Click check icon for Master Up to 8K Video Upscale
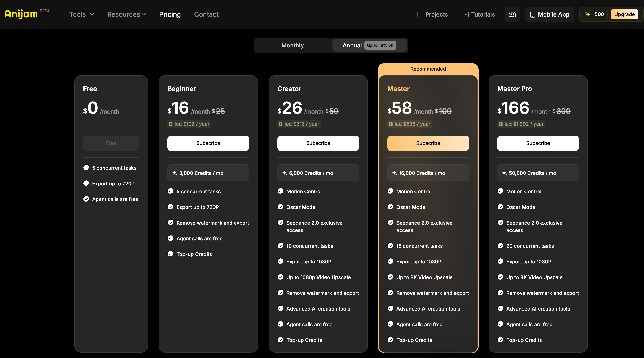 [390, 277]
